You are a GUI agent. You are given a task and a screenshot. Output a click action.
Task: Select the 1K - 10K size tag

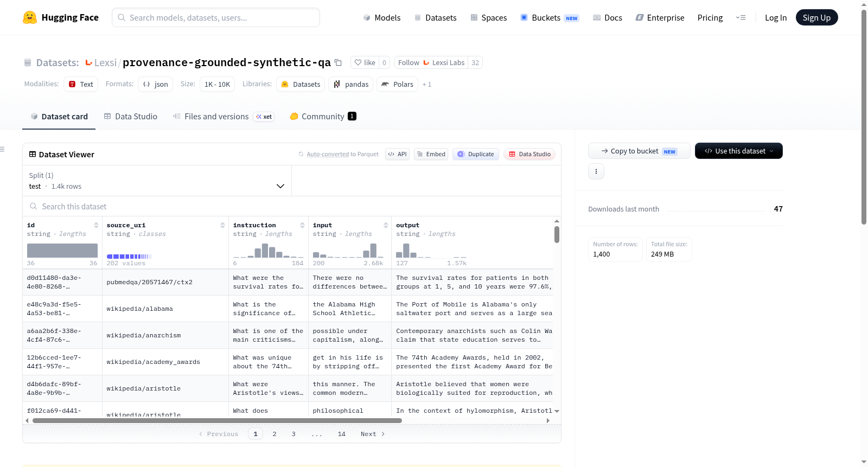(x=217, y=84)
